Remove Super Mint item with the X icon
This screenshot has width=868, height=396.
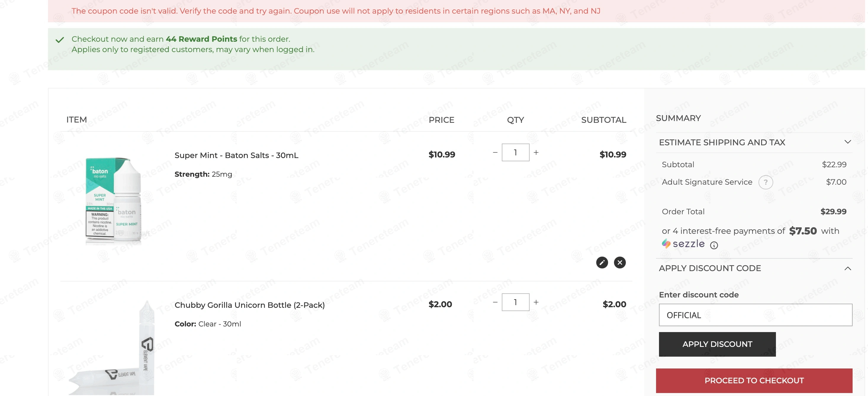[619, 262]
